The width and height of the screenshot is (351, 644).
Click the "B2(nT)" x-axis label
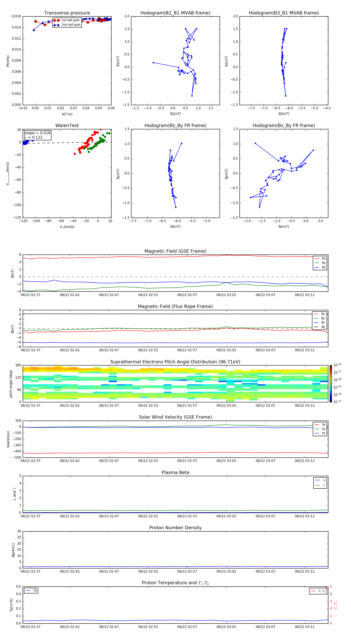[175, 114]
